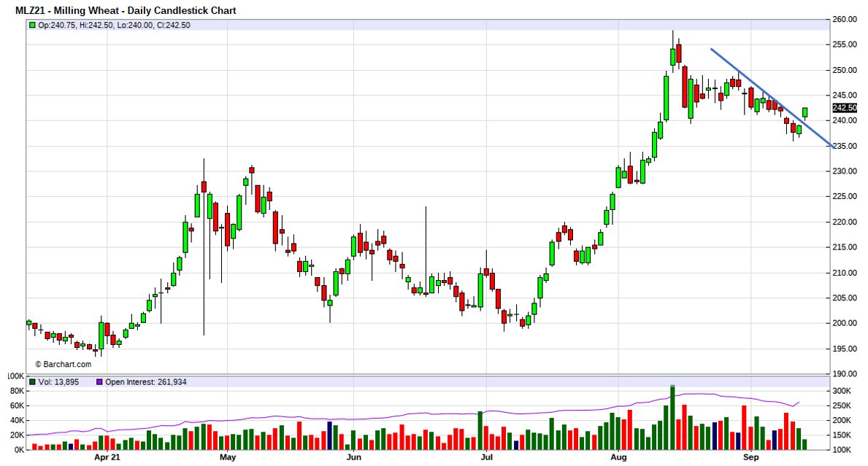The image size is (868, 466).
Task: Click the 190.00 price axis label
Action: 845,374
